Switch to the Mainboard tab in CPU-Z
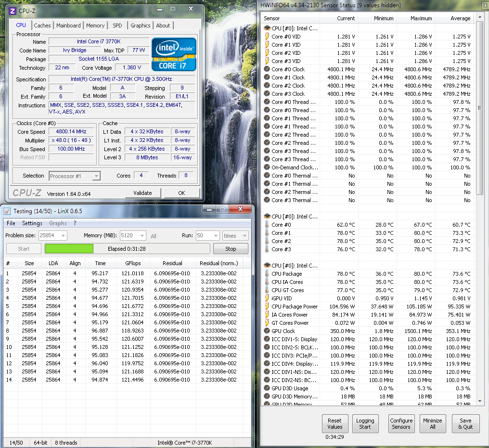Image resolution: width=489 pixels, height=448 pixels. click(x=68, y=26)
